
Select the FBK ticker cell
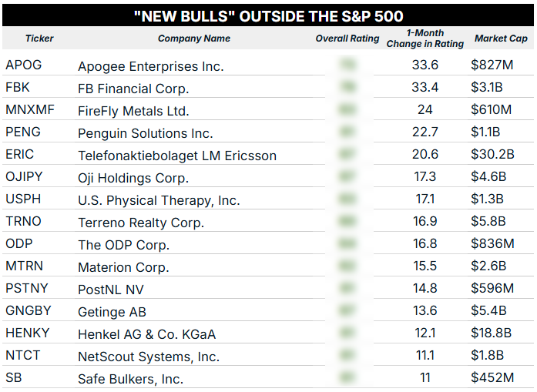click(x=18, y=88)
